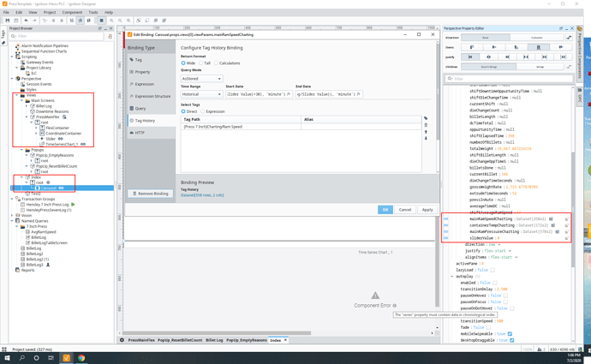The width and height of the screenshot is (591, 364).
Task: Click move-down arrow beside the tag table
Action: 426,138
